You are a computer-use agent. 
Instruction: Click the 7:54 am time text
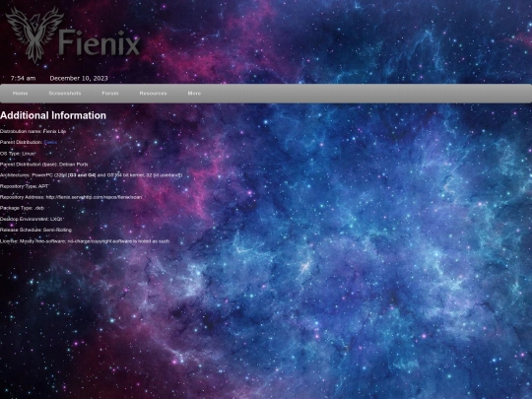pos(23,79)
